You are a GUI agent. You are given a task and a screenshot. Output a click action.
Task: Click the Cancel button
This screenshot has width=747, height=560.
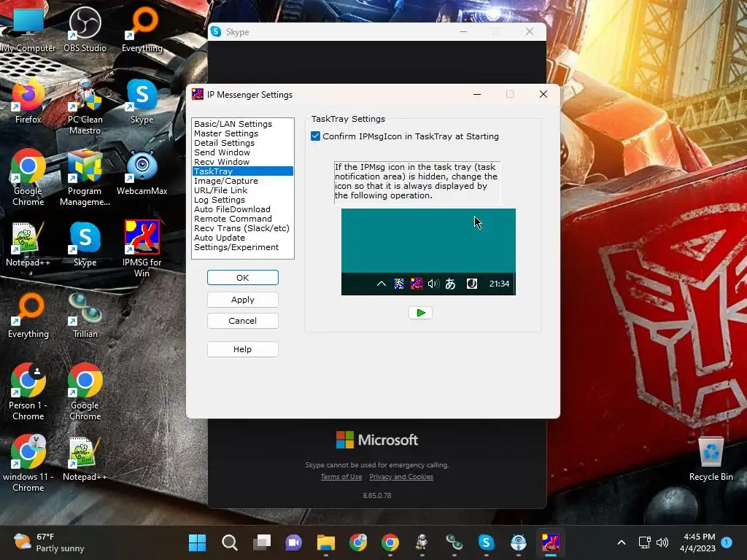tap(242, 321)
